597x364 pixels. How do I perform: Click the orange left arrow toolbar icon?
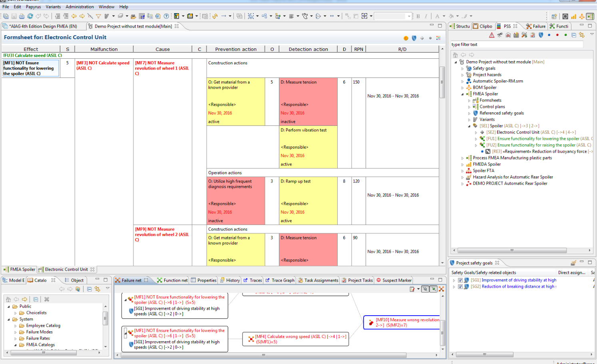pyautogui.click(x=74, y=16)
